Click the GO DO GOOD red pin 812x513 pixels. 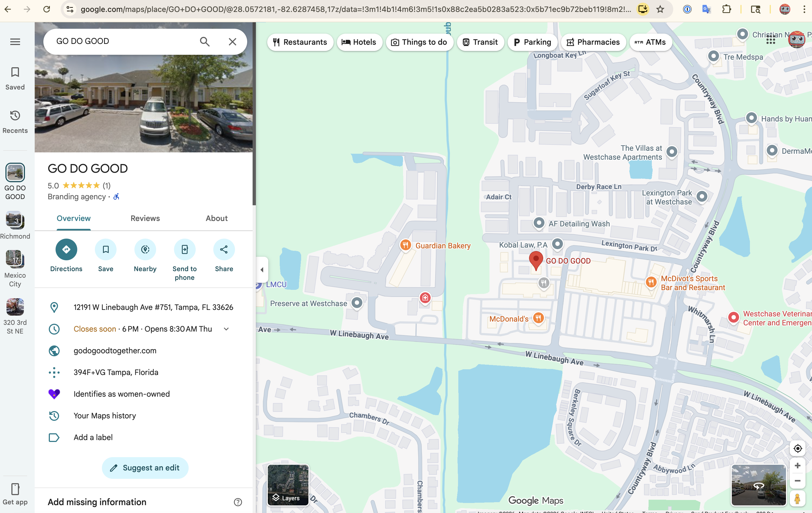(x=536, y=260)
